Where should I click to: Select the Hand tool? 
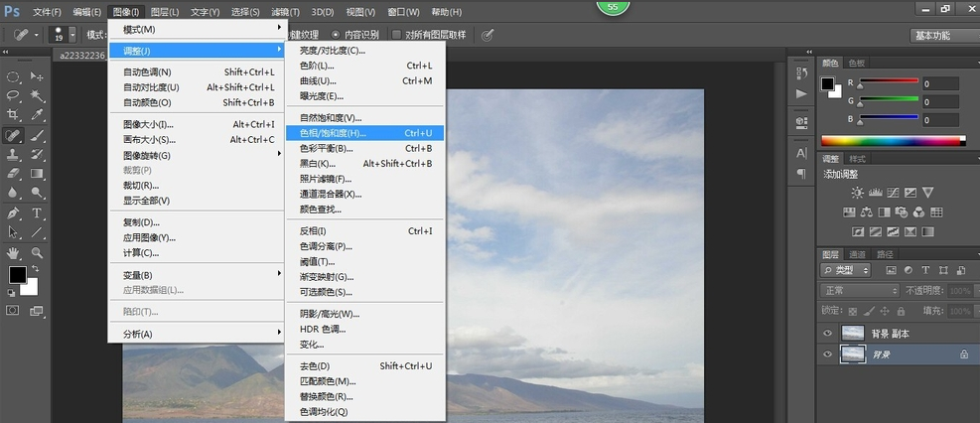point(13,253)
